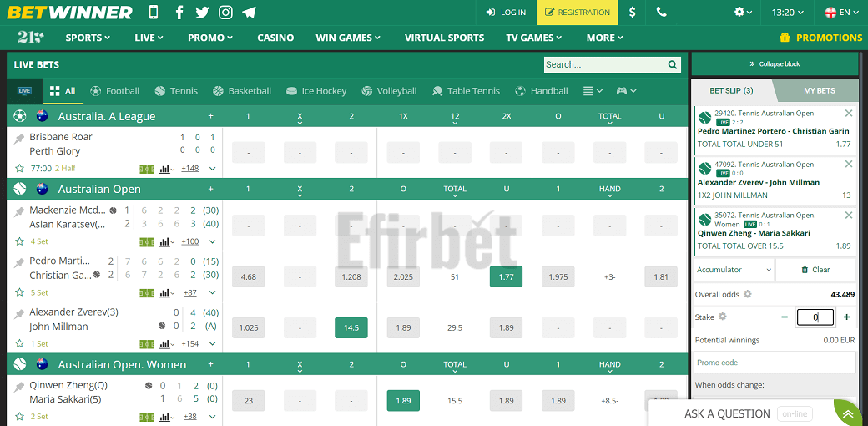This screenshot has height=426, width=868.
Task: Open the SPORTS menu
Action: click(x=88, y=38)
